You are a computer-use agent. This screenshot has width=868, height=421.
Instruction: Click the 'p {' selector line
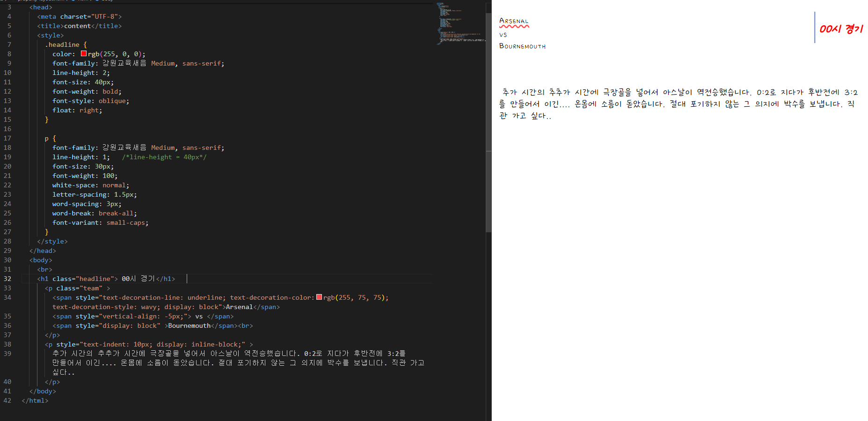(x=51, y=138)
